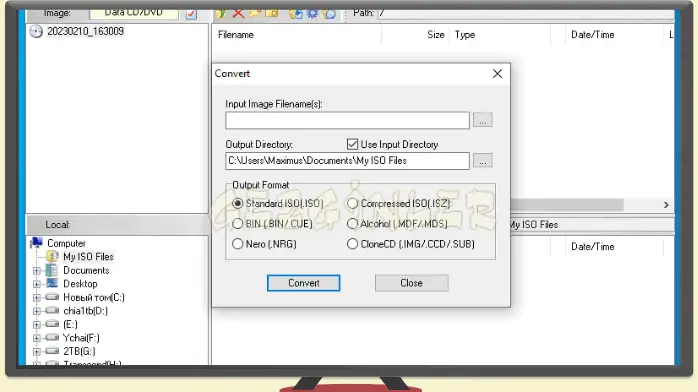Click the Output Directory path field
698x392 pixels.
(347, 161)
